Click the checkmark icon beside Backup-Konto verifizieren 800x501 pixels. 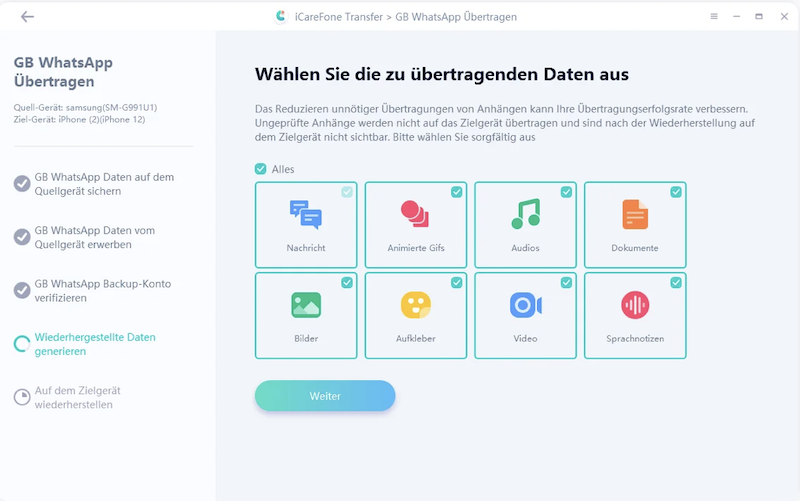click(22, 291)
